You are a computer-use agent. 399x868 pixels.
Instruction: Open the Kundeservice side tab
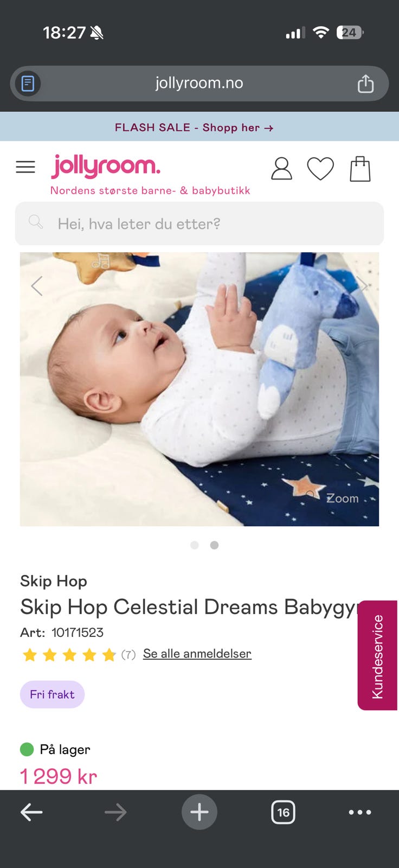pyautogui.click(x=377, y=655)
